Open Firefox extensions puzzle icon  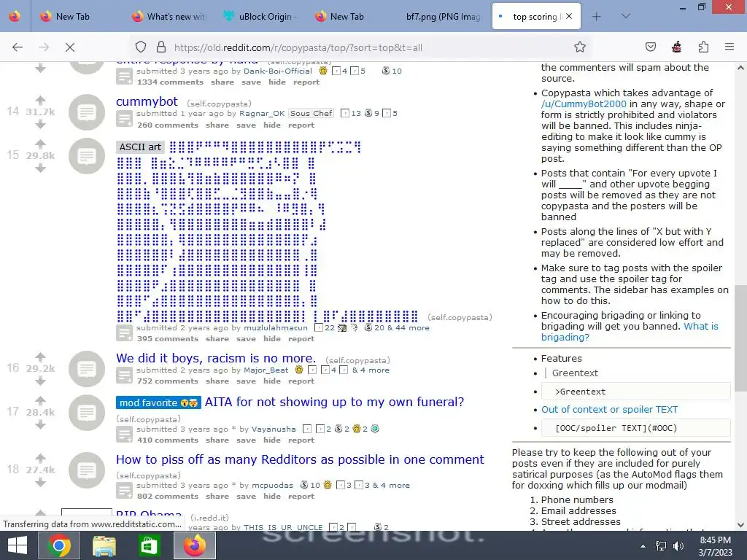tap(703, 47)
